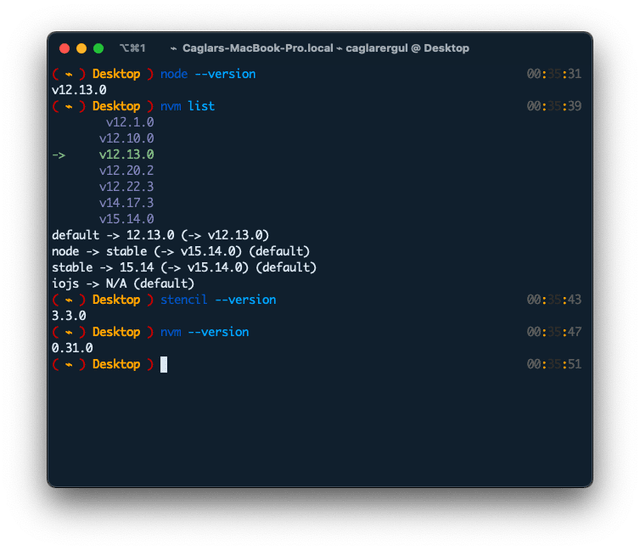Click the 'v12.13.0' output below node --version

[x=79, y=90]
